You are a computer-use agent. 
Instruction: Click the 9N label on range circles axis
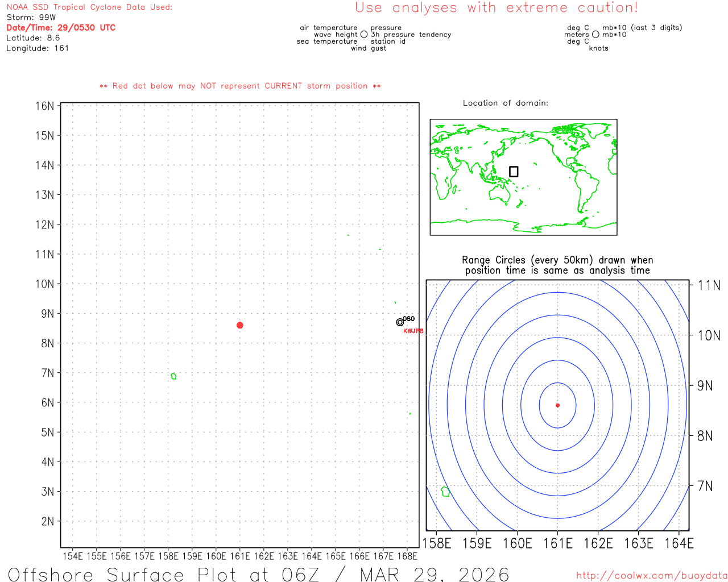click(705, 386)
